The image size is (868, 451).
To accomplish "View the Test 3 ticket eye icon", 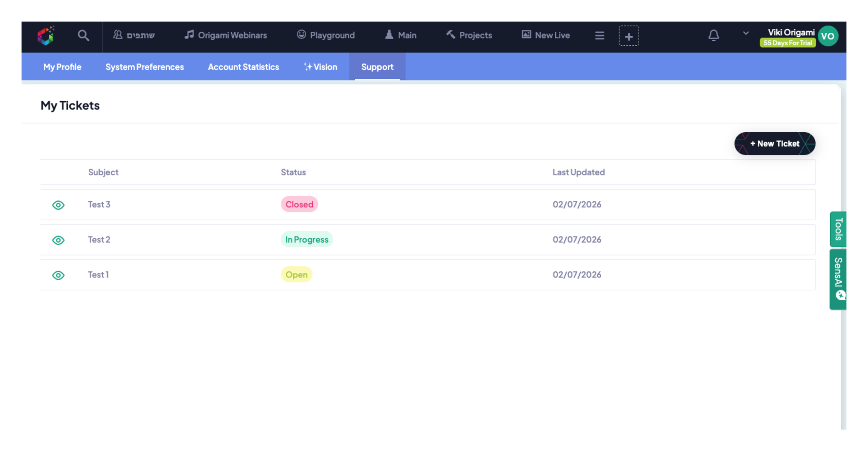I will 58,205.
